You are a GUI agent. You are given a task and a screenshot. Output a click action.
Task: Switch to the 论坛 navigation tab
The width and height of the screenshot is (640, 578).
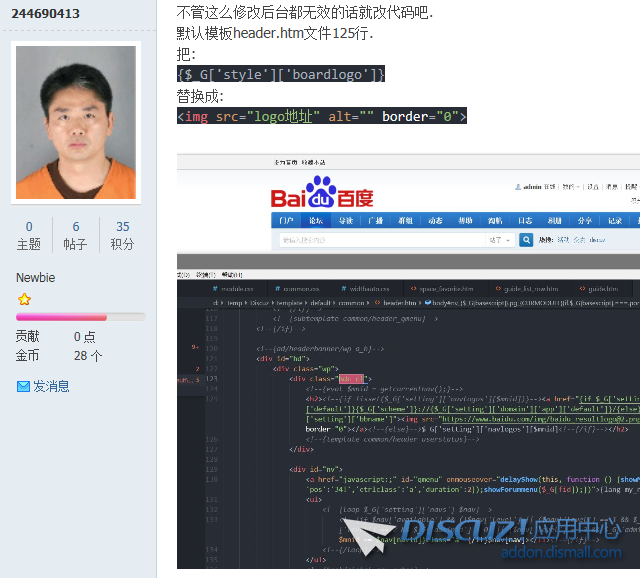tap(316, 221)
